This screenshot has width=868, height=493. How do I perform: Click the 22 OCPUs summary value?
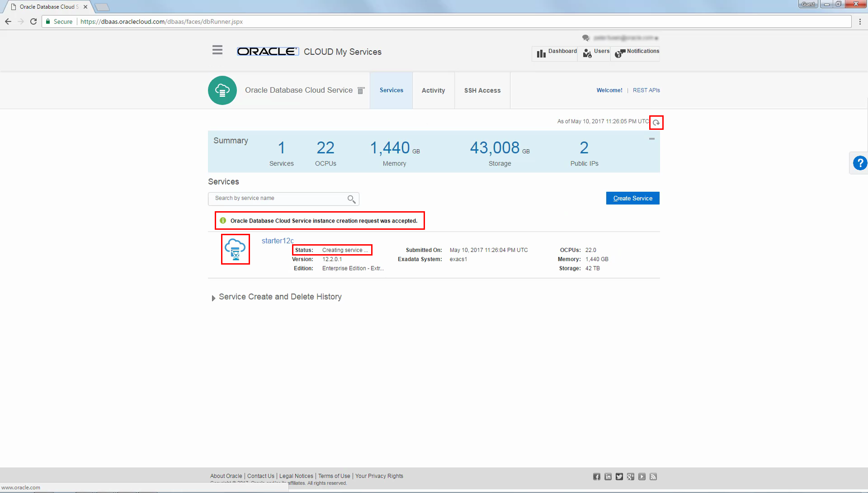coord(325,148)
